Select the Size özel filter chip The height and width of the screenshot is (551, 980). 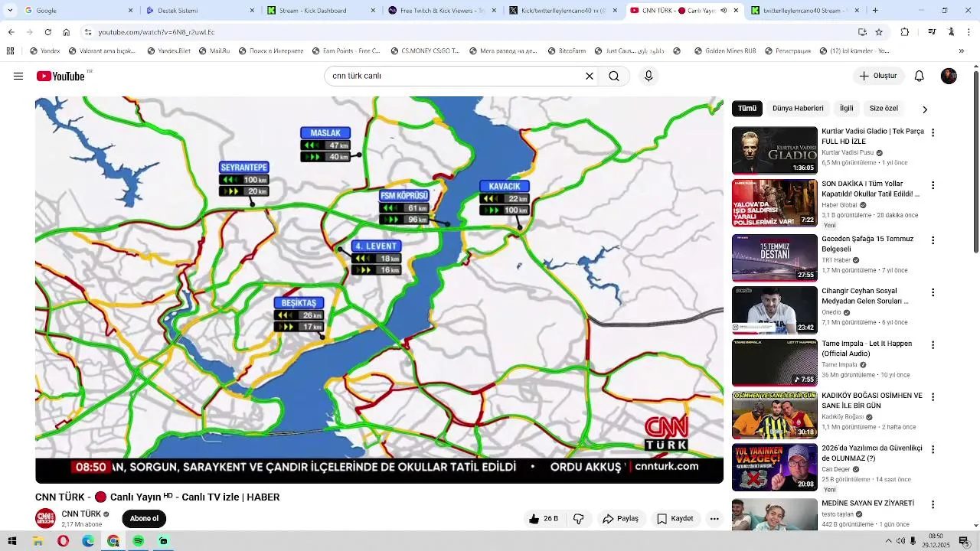[884, 109]
